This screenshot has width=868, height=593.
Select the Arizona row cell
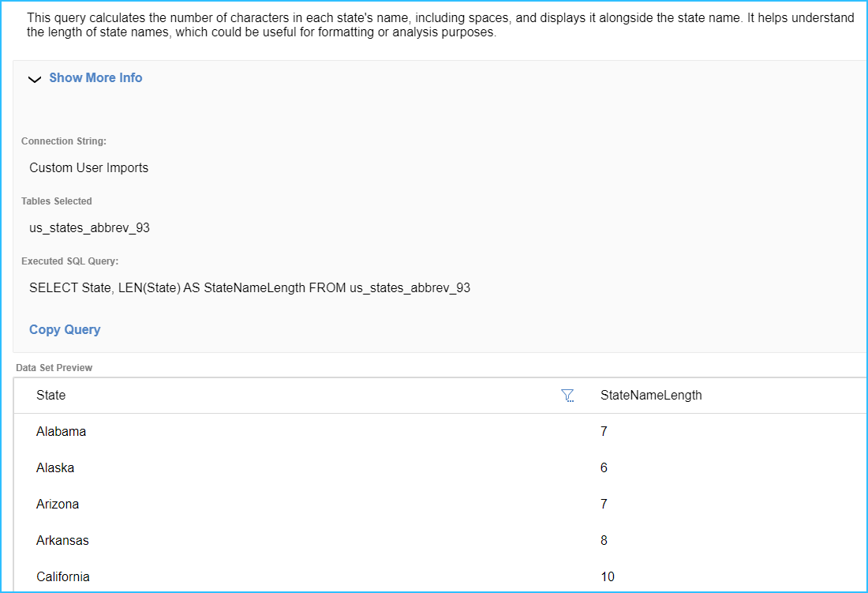pos(58,504)
